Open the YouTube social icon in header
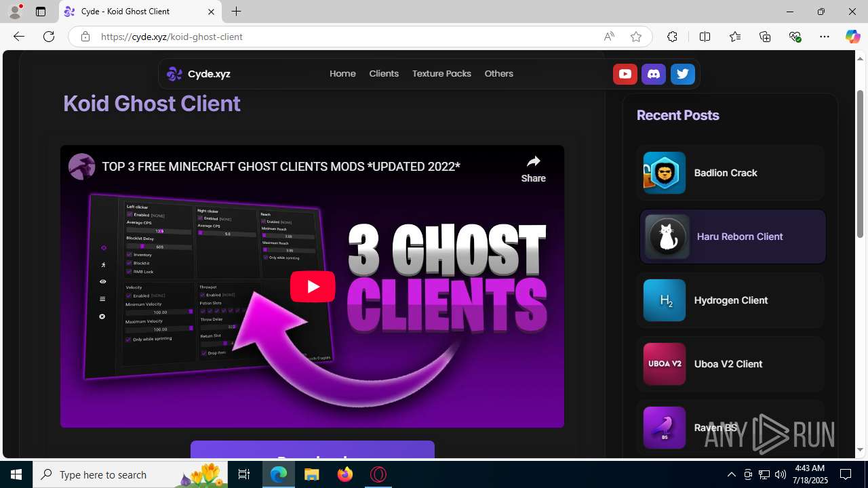Viewport: 868px width, 488px height. 625,74
